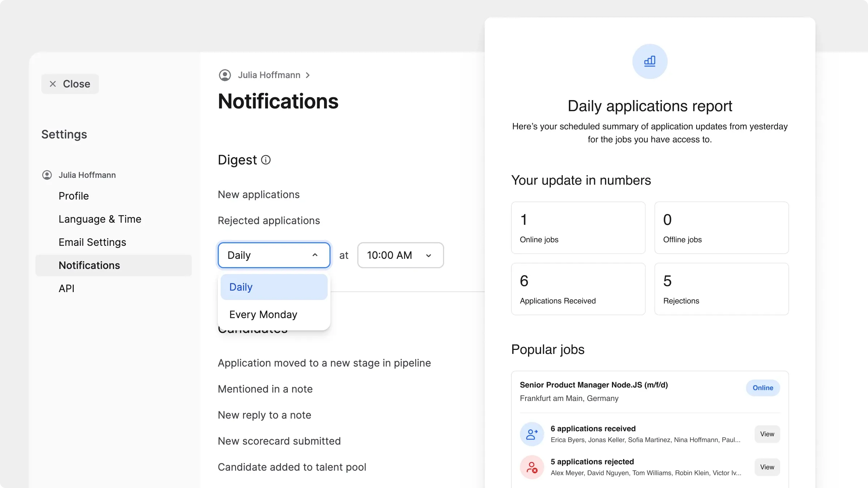
Task: Click the Offline jobs card
Action: 722,228
